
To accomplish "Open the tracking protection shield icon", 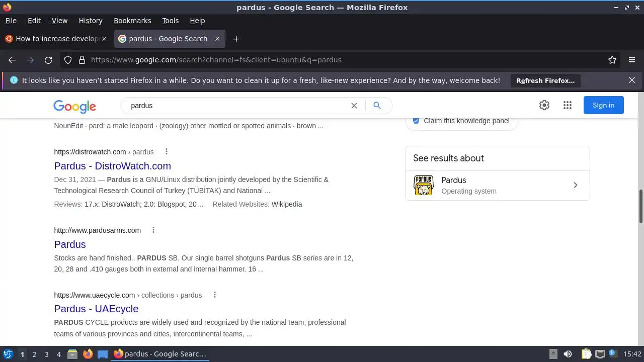I will 68,60.
